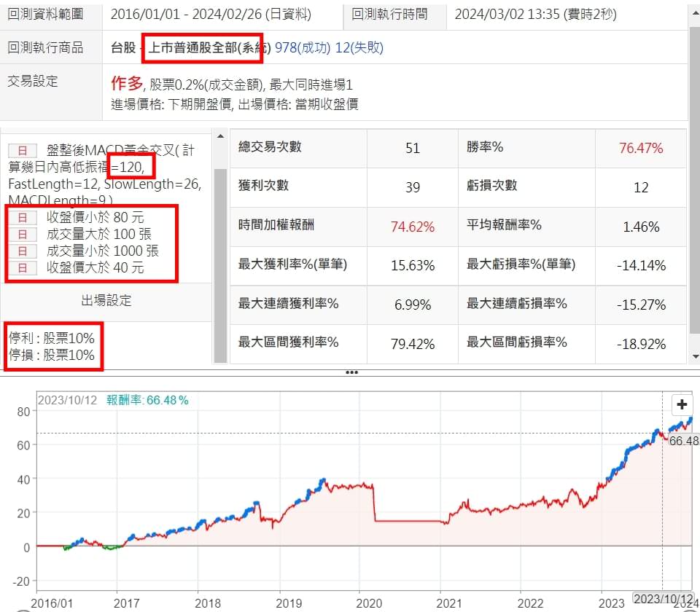700x612 pixels.
Task: Click the 出場設定 section header
Action: click(x=106, y=301)
